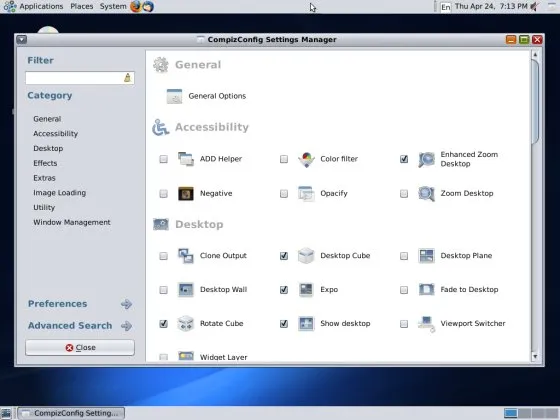Click the down arrow of the scrollbar
The height and width of the screenshot is (420, 560).
tap(535, 356)
